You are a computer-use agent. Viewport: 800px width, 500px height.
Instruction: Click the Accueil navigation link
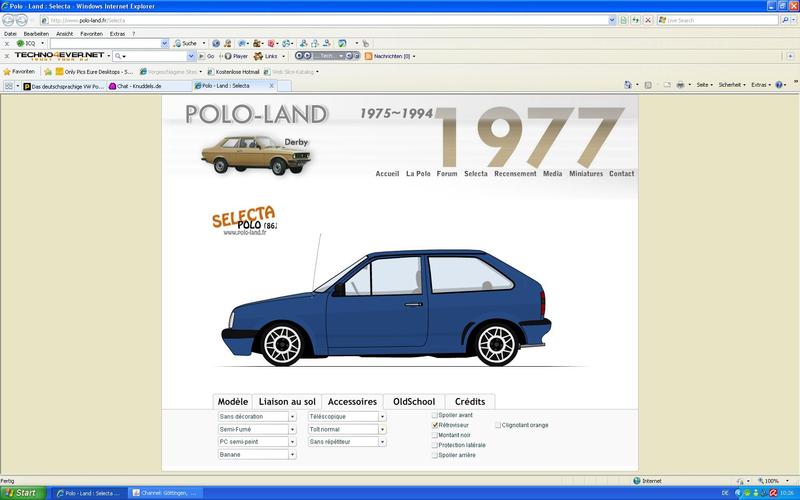[x=387, y=173]
